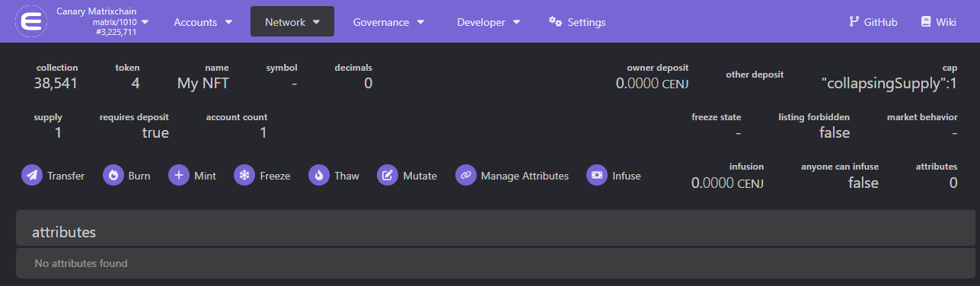Open the Settings gear menu item
Viewport: 980px width, 286px height.
coord(577,22)
